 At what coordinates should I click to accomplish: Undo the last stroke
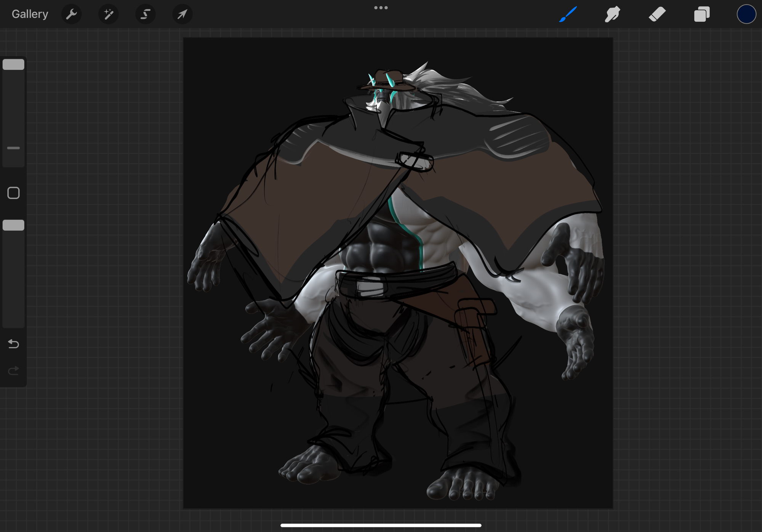(13, 344)
